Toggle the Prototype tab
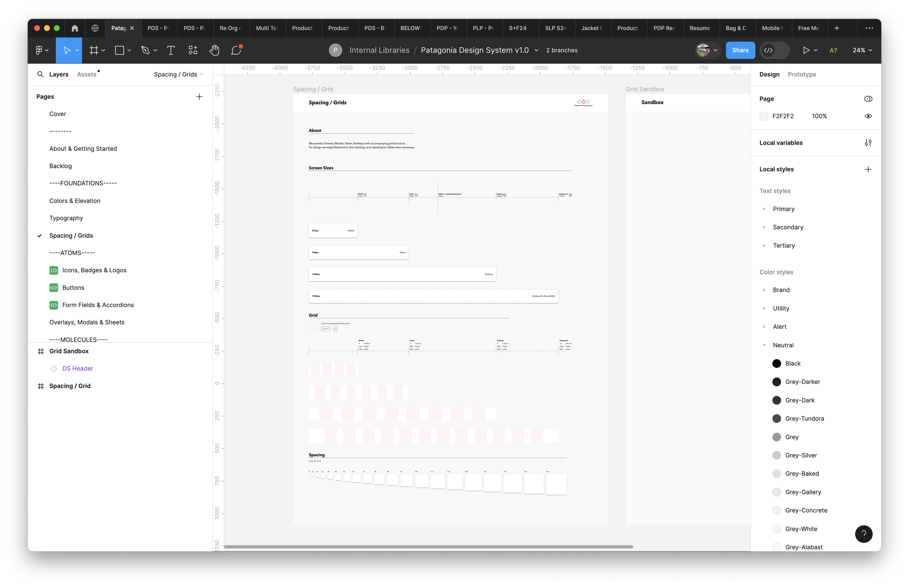Screen dimensions: 909x588 pos(801,74)
